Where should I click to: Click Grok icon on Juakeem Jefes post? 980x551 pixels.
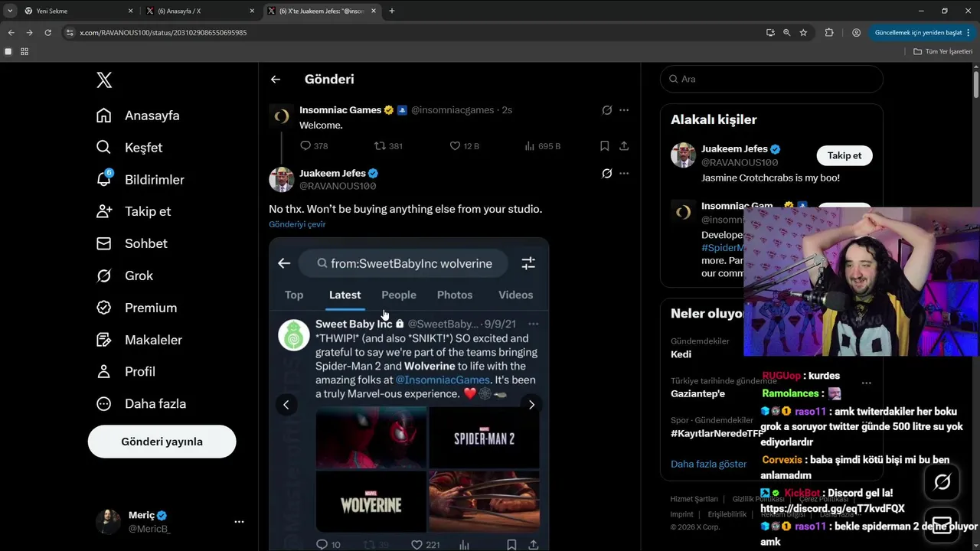tap(607, 174)
